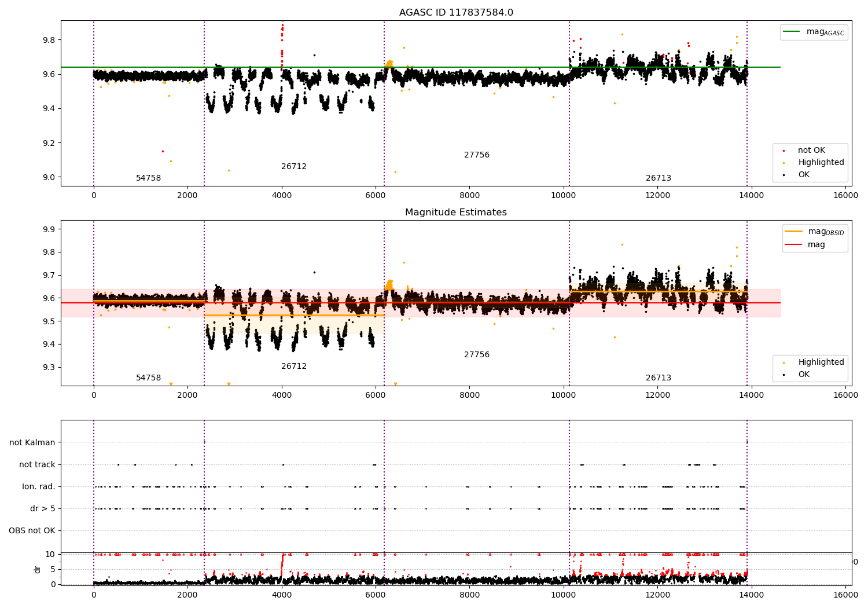Click dr axis tick 5 on bottom plot

click(53, 570)
